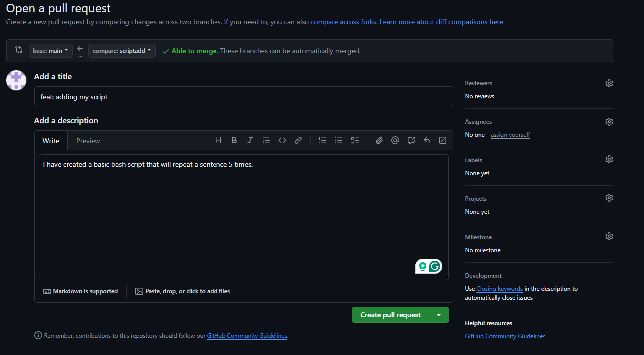This screenshot has width=644, height=355.
Task: Click the Assignees heading
Action: point(478,122)
